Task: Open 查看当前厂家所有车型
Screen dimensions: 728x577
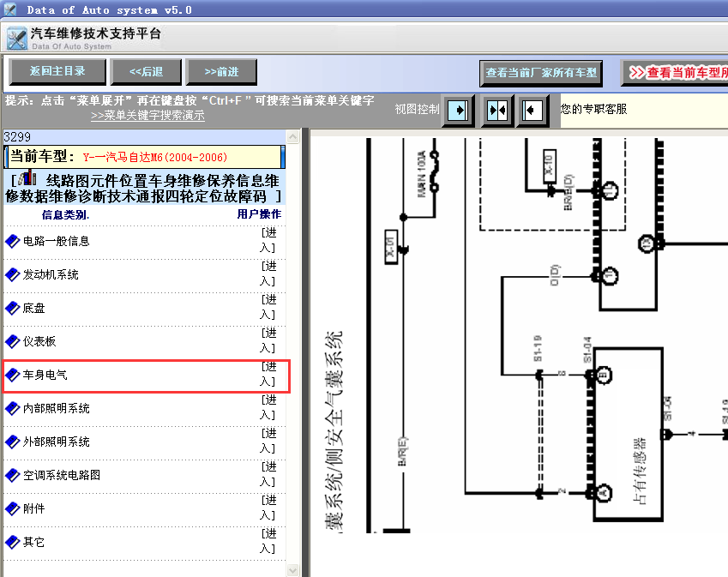Action: (x=541, y=73)
